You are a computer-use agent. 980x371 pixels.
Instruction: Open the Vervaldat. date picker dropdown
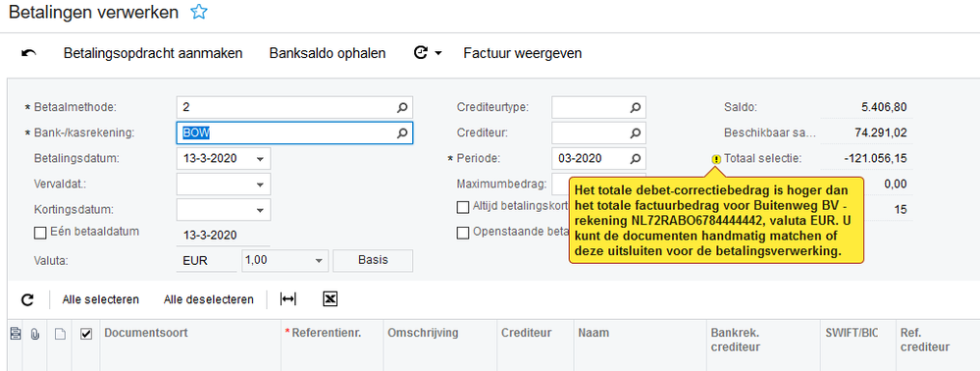tap(260, 185)
